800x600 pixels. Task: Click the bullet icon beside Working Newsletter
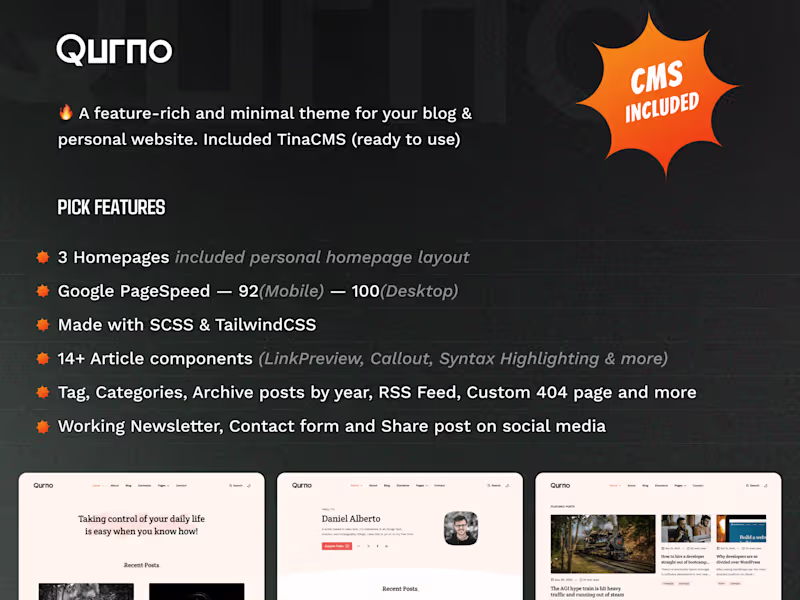[43, 426]
